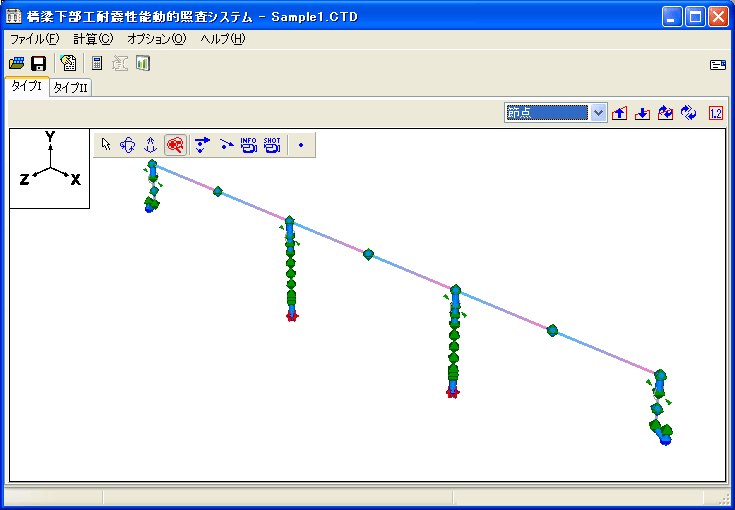Click the boxed rotating arrows icon
The image size is (735, 510).
(x=665, y=113)
